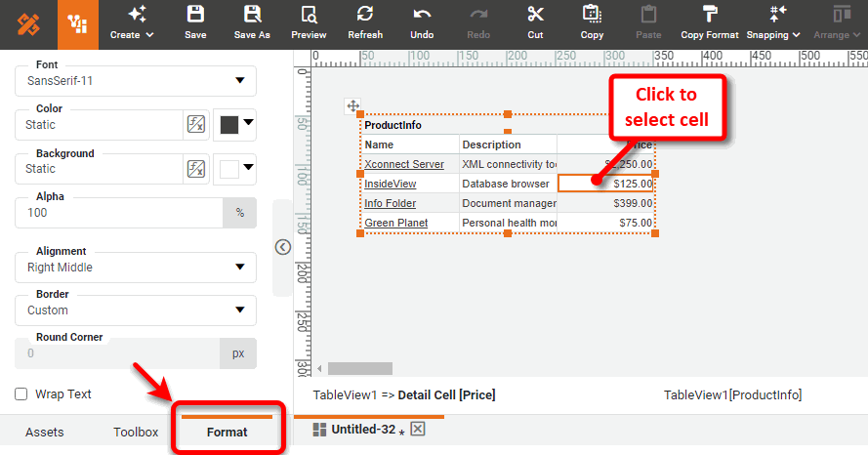Switch to the Toolbox tab

pos(136,432)
